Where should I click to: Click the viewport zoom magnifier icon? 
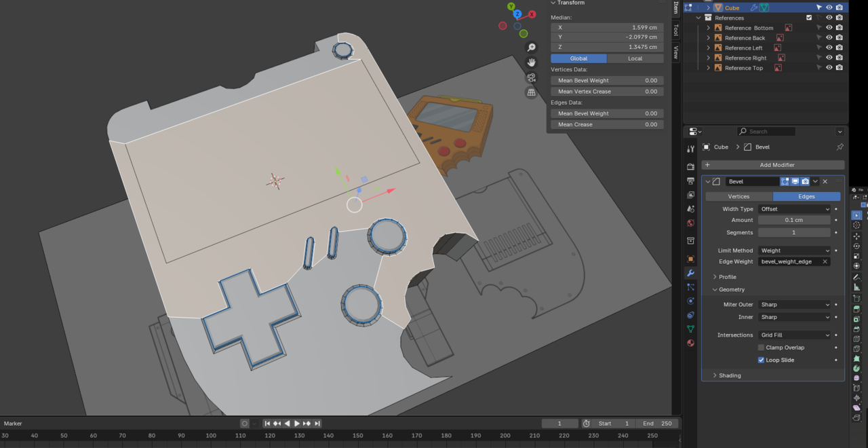coord(532,47)
